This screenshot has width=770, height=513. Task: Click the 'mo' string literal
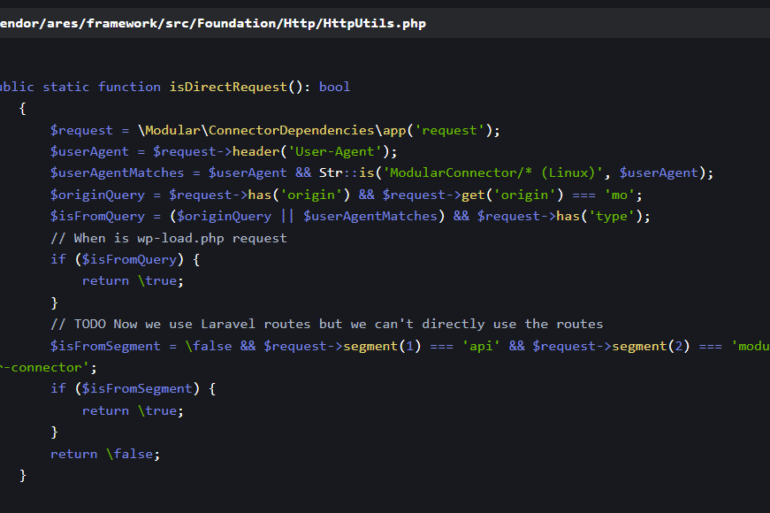[x=623, y=195]
